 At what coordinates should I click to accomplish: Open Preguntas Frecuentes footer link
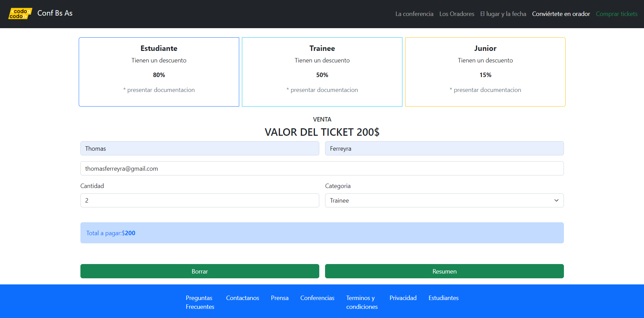coord(200,302)
